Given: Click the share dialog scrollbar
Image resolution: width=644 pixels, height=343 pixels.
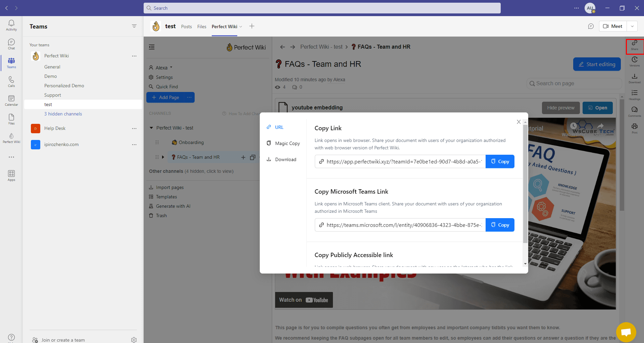Looking at the screenshot, I should point(525,184).
